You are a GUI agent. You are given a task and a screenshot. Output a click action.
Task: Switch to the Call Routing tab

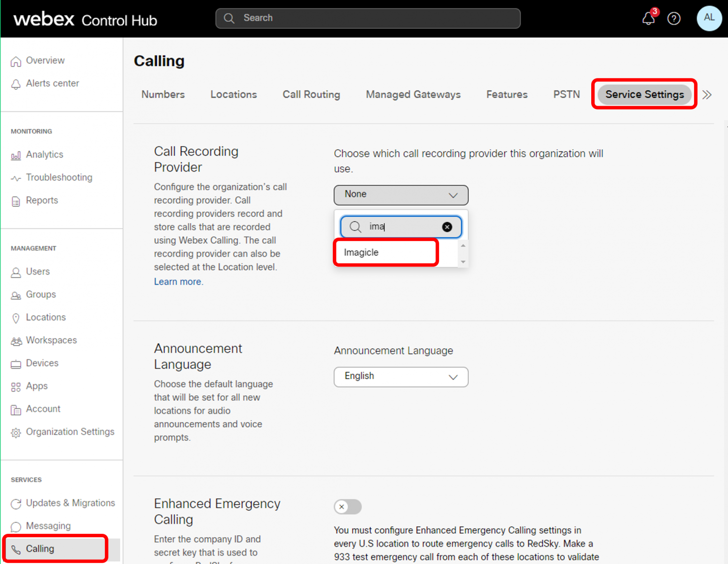point(311,94)
